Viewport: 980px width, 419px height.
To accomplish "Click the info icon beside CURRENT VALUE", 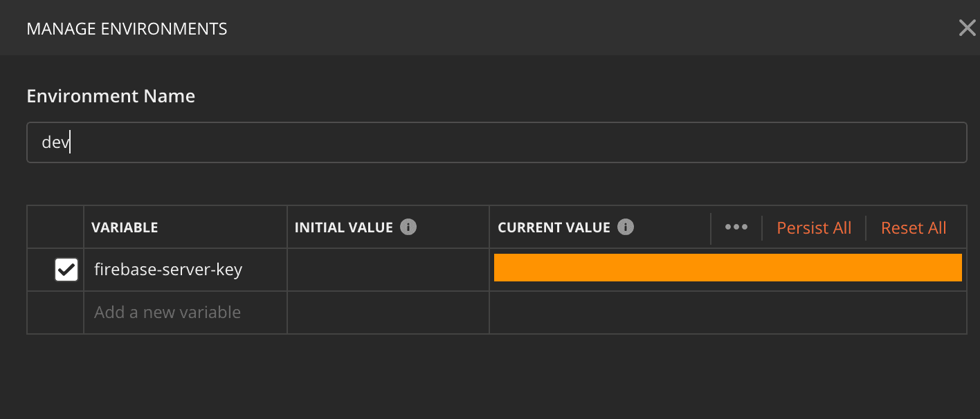I will point(626,227).
